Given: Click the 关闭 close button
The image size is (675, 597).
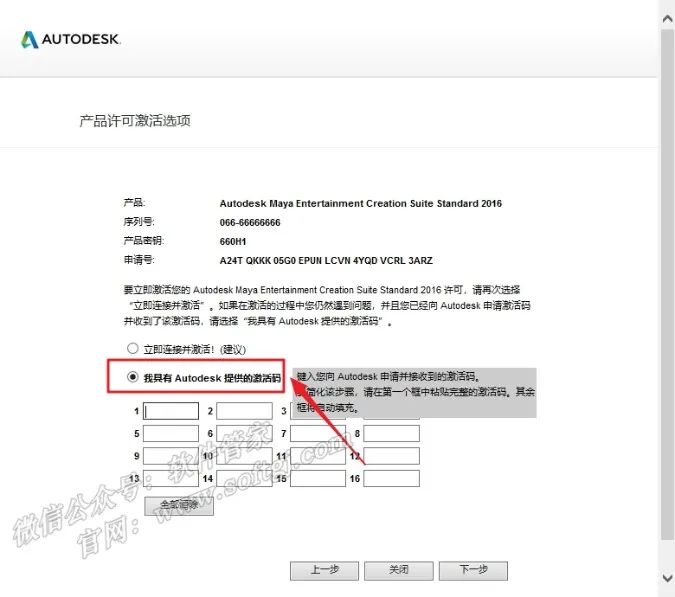Looking at the screenshot, I should tap(399, 571).
